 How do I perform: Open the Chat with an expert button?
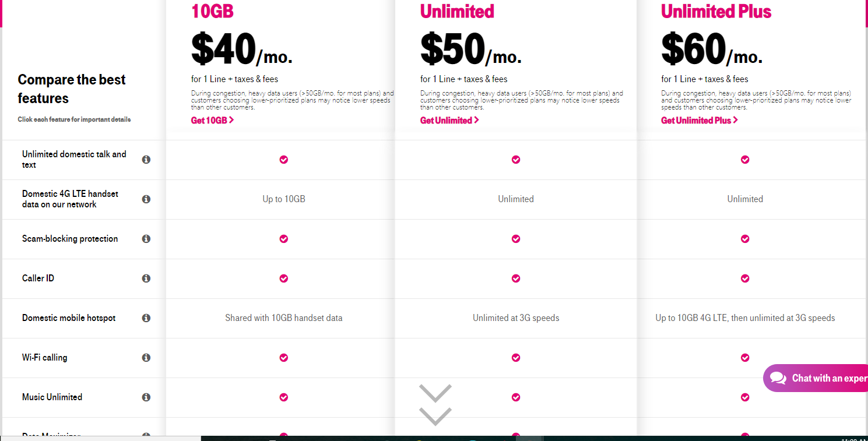point(816,378)
